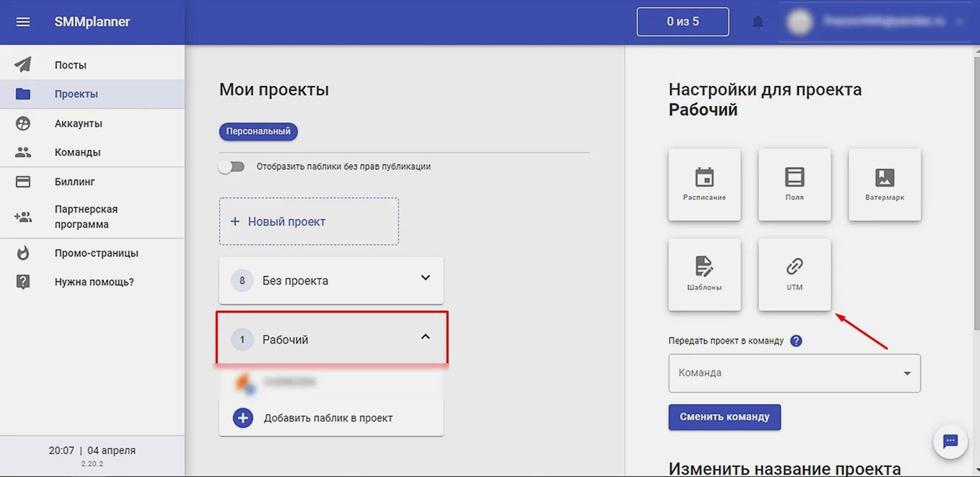Click the Сменить команду button
The width and height of the screenshot is (980, 477).
click(724, 417)
